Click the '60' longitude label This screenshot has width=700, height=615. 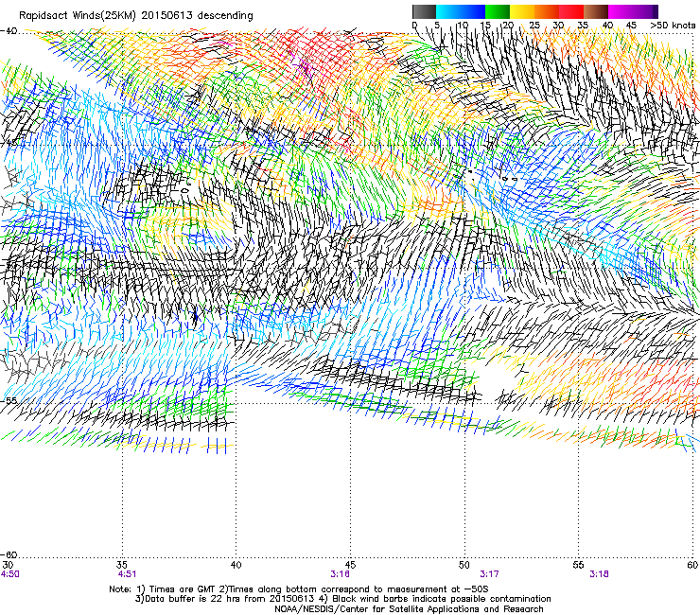692,565
